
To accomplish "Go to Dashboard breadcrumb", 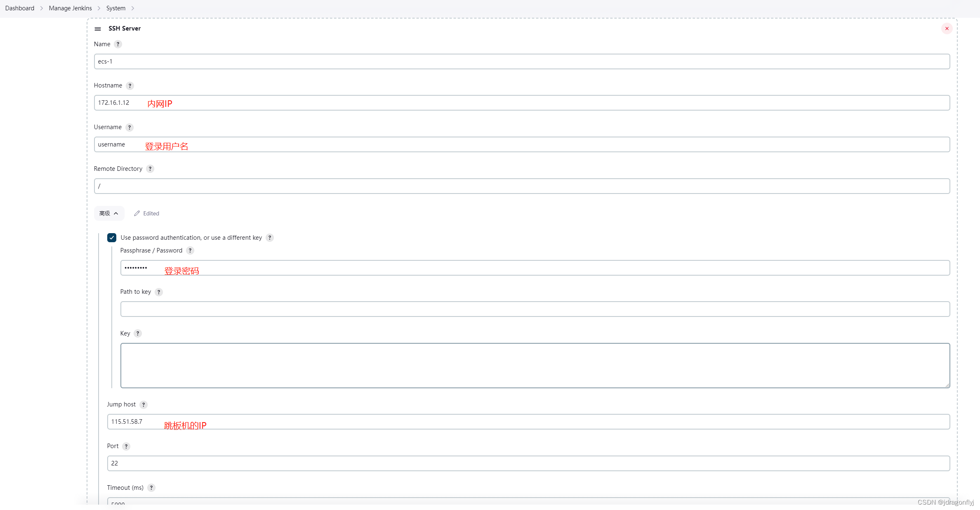I will click(x=20, y=8).
